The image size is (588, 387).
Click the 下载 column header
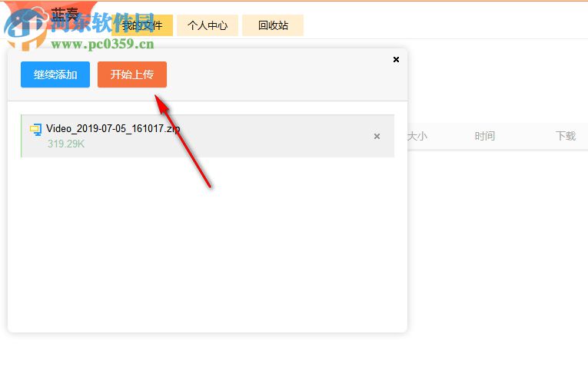(566, 136)
